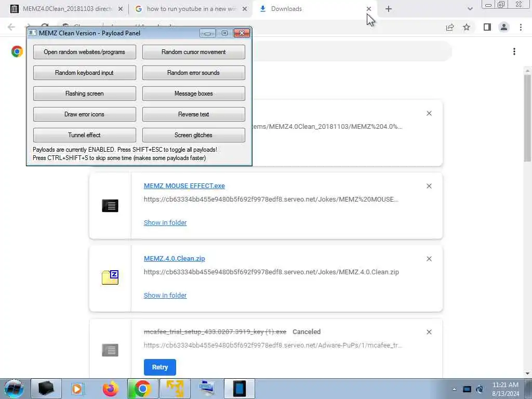Trigger Random keyboard input payload
The height and width of the screenshot is (399, 532).
[85, 73]
